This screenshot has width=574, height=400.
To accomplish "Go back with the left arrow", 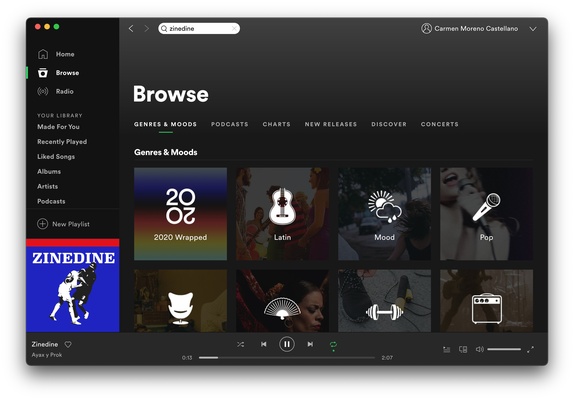I will [131, 29].
